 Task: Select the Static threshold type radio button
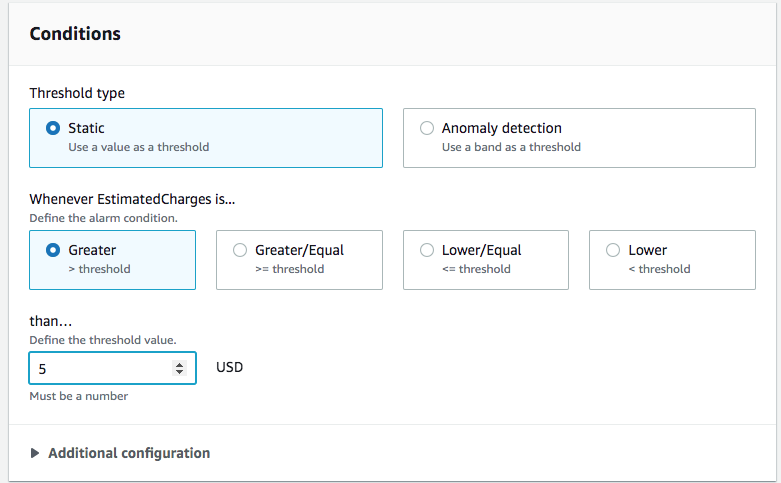point(53,128)
